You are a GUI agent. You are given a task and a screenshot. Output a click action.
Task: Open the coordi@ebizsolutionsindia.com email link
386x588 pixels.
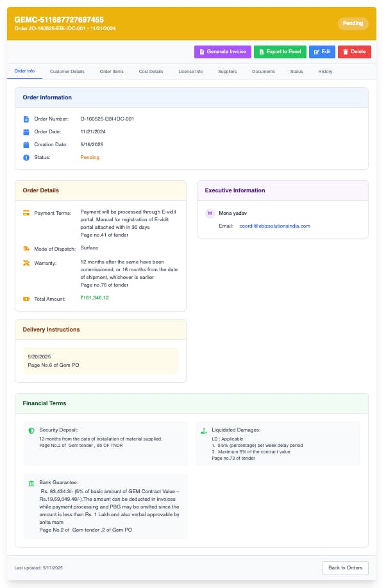274,226
